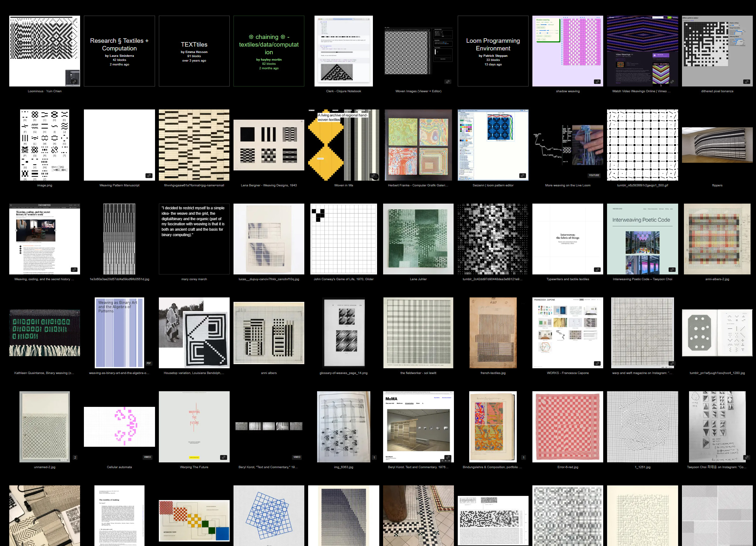Image resolution: width=756 pixels, height=546 pixels.
Task: Open the mary corey march quote block
Action: point(194,239)
